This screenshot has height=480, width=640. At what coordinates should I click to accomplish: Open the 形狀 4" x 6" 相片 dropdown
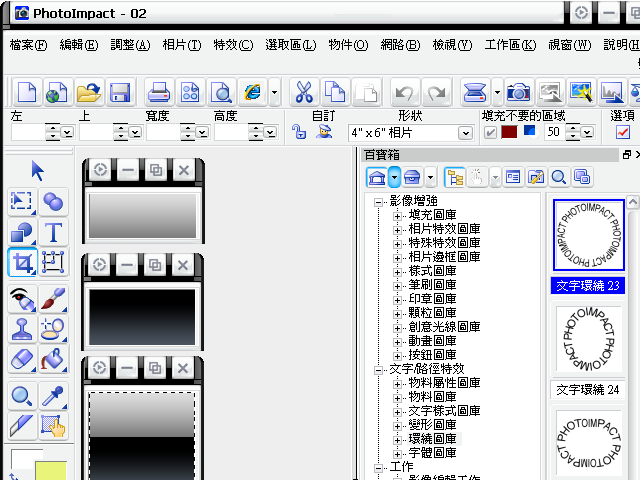pyautogui.click(x=465, y=133)
